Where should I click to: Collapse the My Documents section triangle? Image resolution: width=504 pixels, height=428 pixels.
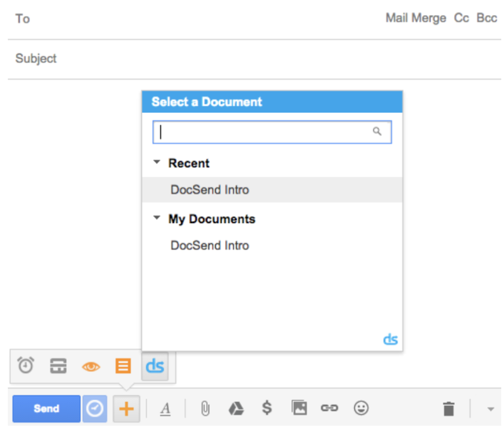(156, 217)
